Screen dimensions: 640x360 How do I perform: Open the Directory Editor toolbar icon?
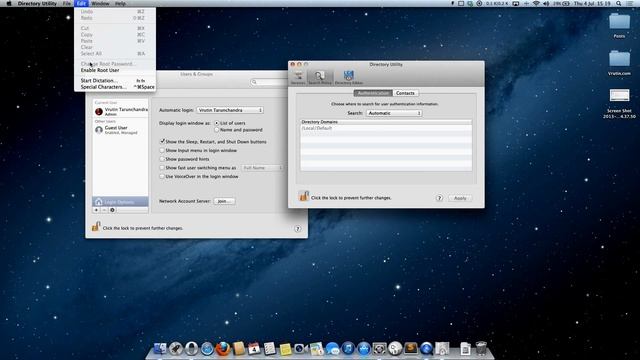click(x=349, y=77)
